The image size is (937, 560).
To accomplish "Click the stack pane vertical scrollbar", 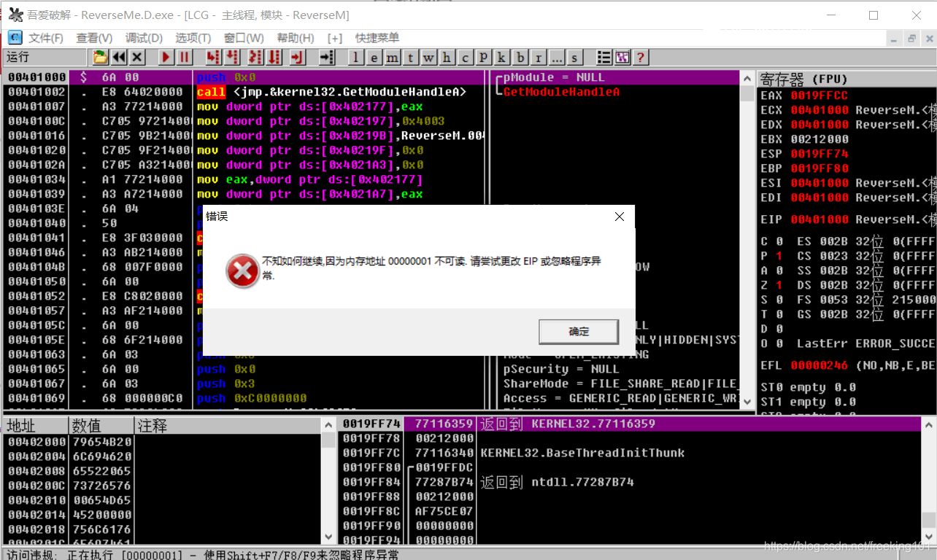I will pyautogui.click(x=928, y=481).
